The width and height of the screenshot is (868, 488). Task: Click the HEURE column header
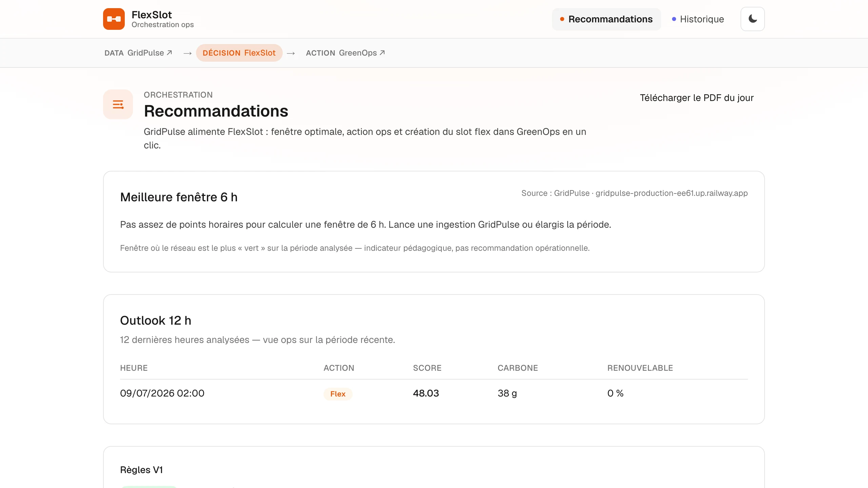click(134, 368)
